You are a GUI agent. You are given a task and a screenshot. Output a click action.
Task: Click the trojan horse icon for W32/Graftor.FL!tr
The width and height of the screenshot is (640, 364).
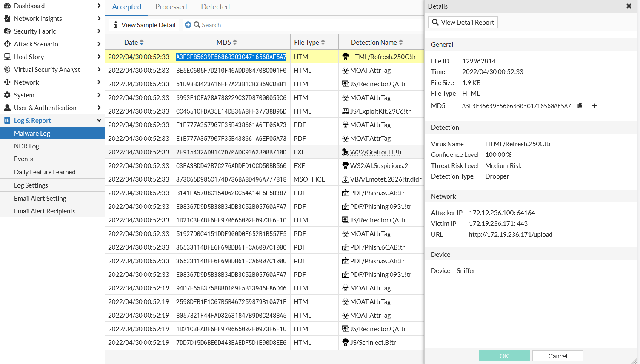345,152
